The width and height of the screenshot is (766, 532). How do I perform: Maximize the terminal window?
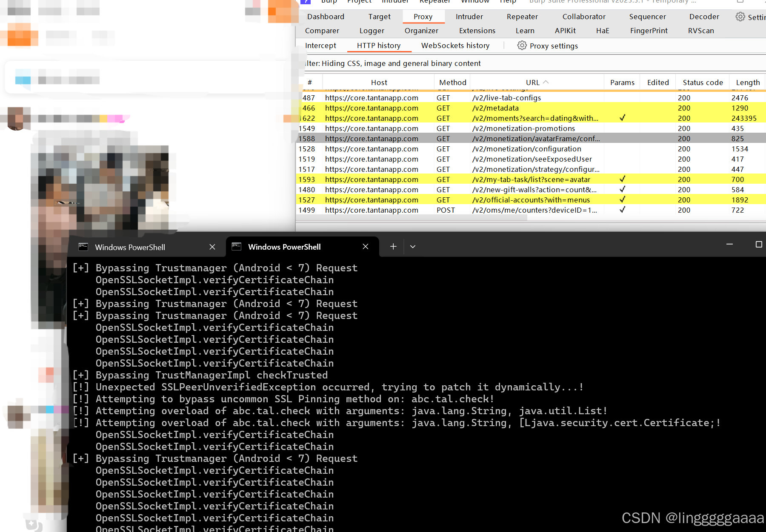[758, 245]
